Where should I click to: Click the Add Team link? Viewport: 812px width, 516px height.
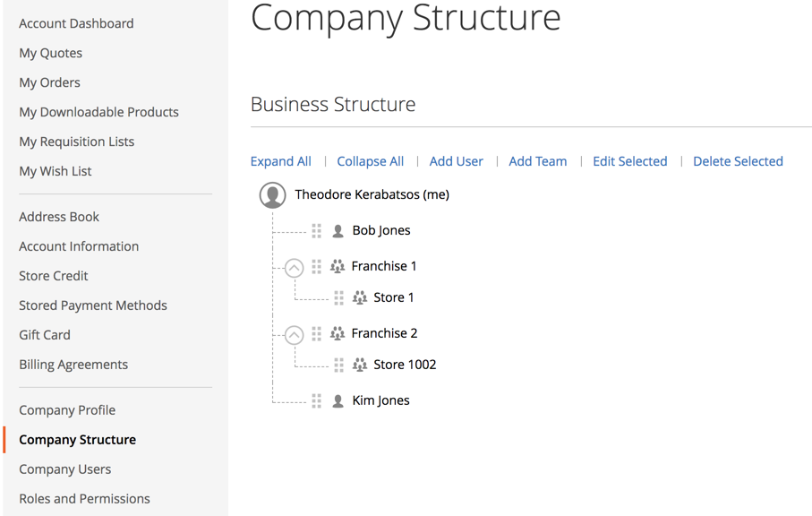click(537, 161)
